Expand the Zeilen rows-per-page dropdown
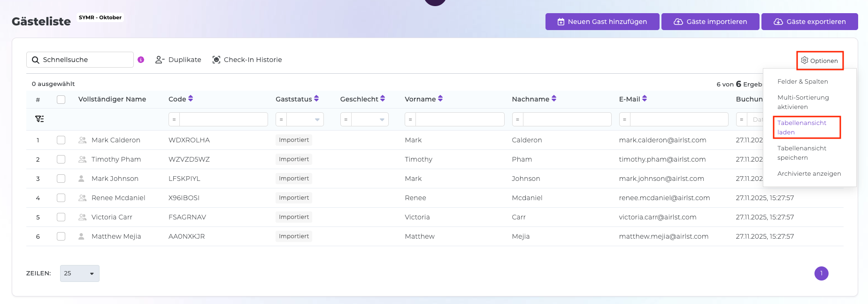Image resolution: width=868 pixels, height=304 pixels. point(79,273)
